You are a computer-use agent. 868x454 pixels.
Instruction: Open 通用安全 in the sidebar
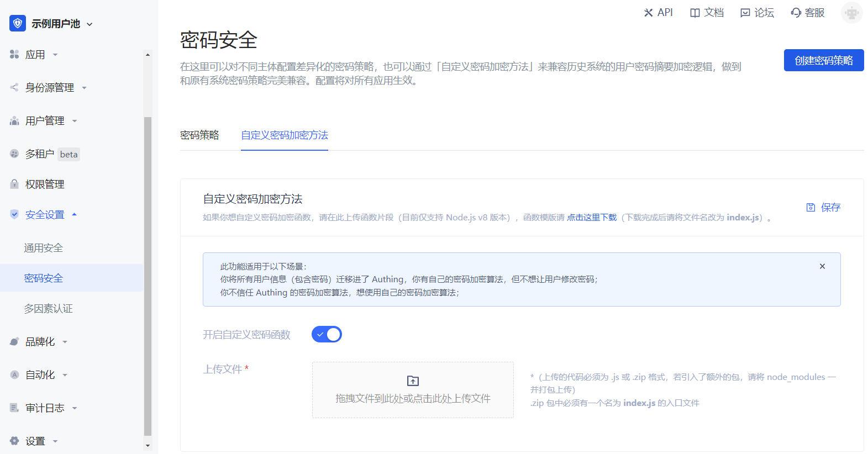tap(43, 248)
